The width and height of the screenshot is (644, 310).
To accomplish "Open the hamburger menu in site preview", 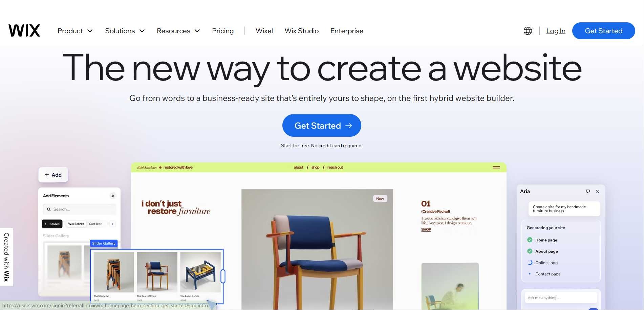I will [496, 167].
